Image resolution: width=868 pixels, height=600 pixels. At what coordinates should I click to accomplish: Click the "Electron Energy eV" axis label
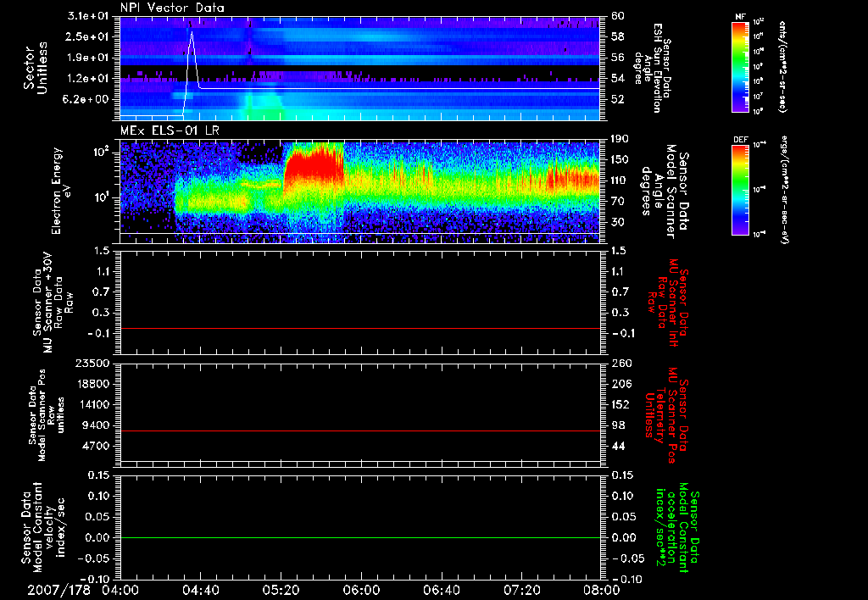[x=63, y=191]
